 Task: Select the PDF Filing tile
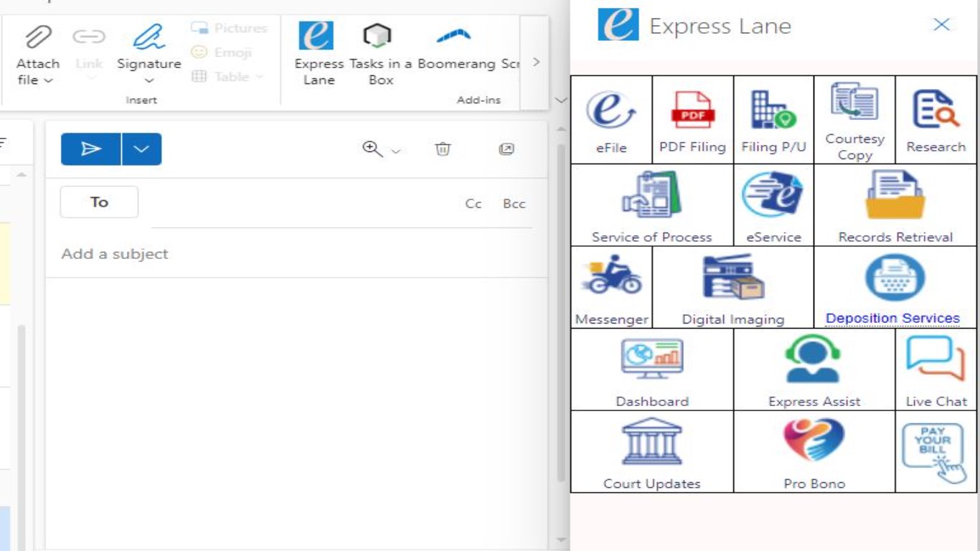[x=692, y=120]
